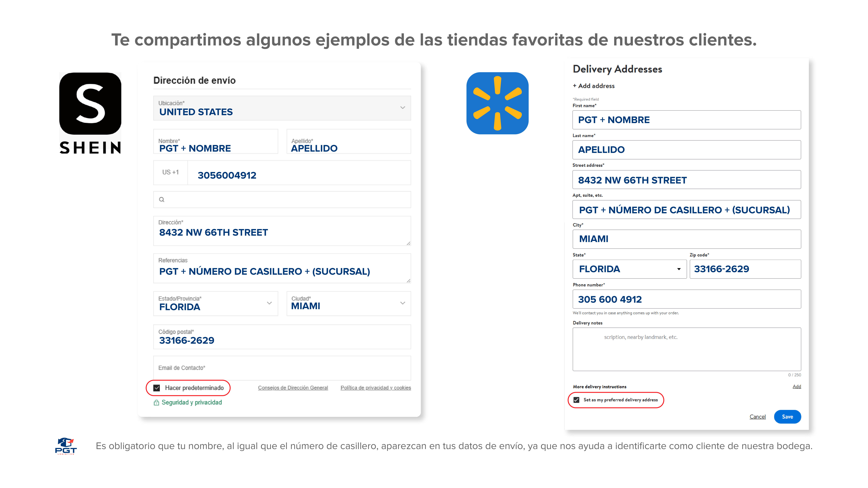This screenshot has height=488, width=868.
Task: Click the Walmart First name field
Action: 687,120
